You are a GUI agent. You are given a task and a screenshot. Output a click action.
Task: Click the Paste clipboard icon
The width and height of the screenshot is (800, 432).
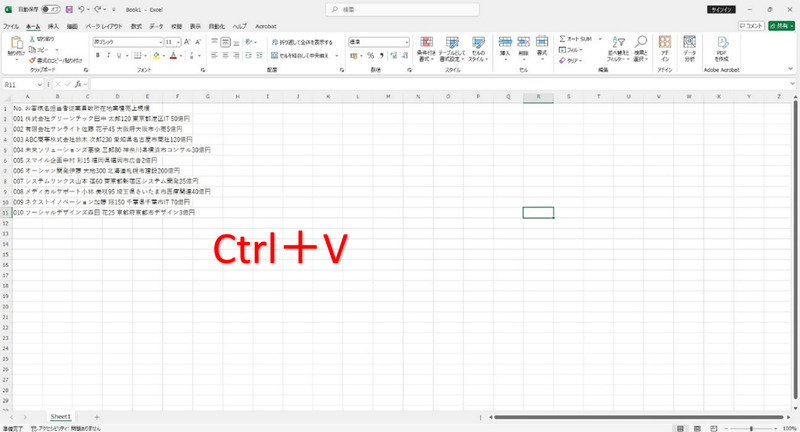point(16,43)
